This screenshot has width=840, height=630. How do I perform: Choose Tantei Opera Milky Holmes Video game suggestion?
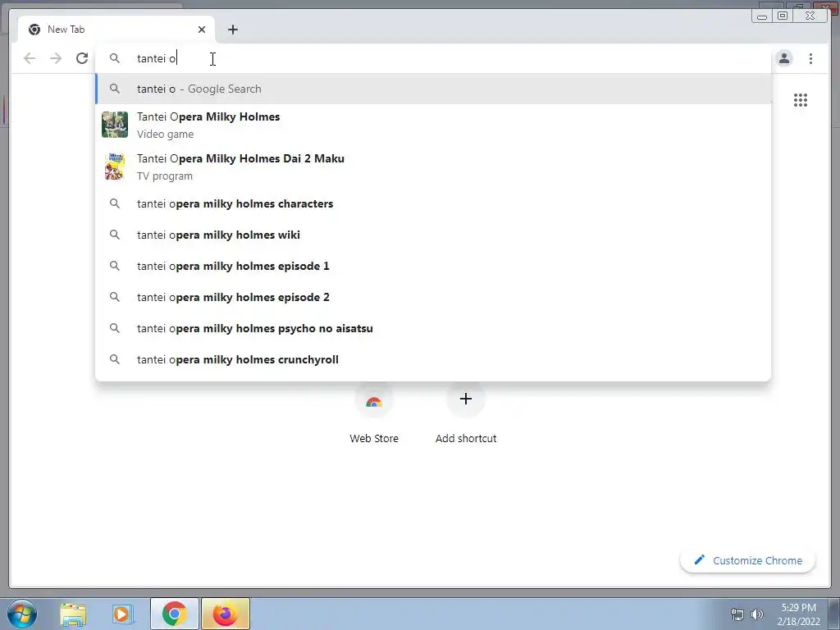(x=433, y=125)
